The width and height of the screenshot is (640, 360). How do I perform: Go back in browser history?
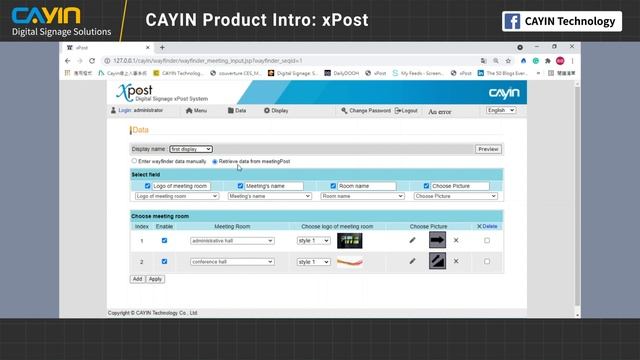coord(68,61)
